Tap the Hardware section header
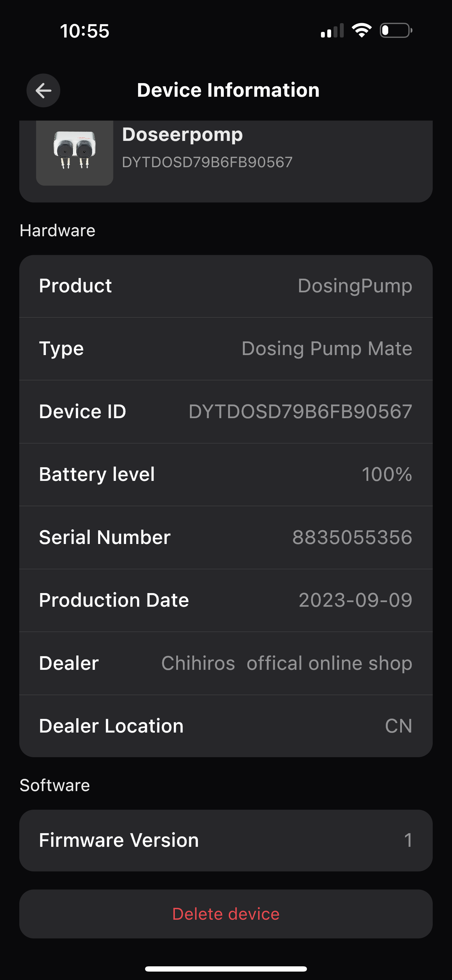Image resolution: width=452 pixels, height=980 pixels. [57, 231]
